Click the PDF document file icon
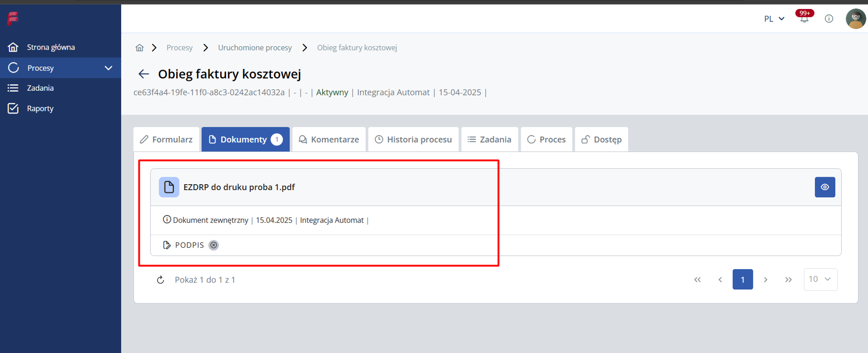This screenshot has width=868, height=353. [169, 187]
